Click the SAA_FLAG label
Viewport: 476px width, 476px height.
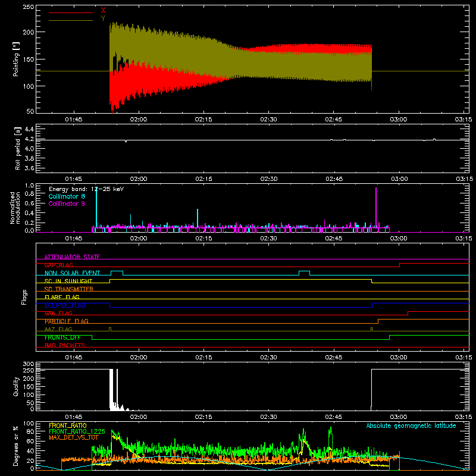[x=58, y=314]
